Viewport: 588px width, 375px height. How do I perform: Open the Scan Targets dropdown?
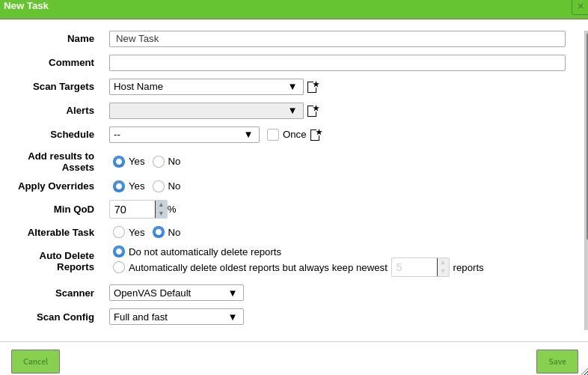tap(206, 87)
